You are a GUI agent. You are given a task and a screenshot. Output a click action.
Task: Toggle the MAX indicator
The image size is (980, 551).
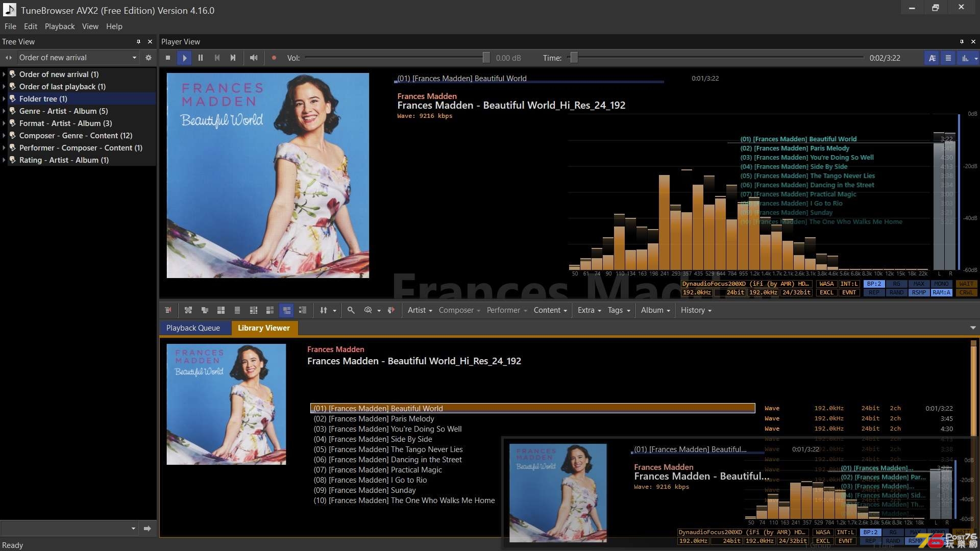[919, 284]
